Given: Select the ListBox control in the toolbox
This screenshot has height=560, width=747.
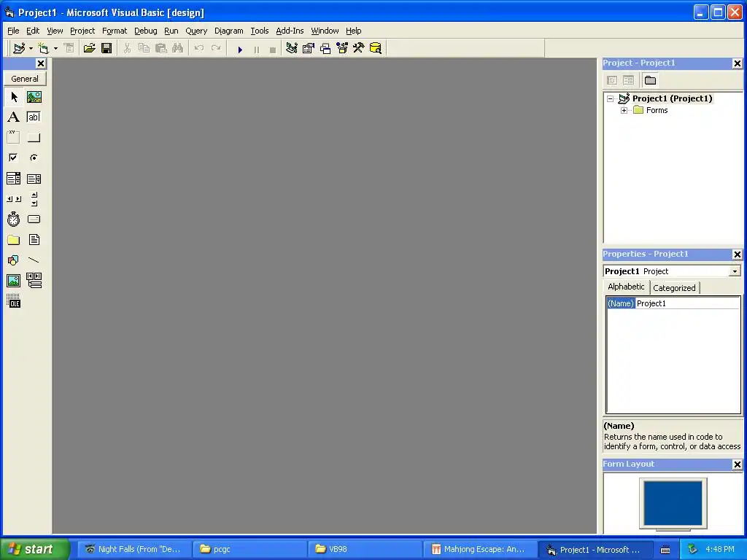Looking at the screenshot, I should point(34,179).
